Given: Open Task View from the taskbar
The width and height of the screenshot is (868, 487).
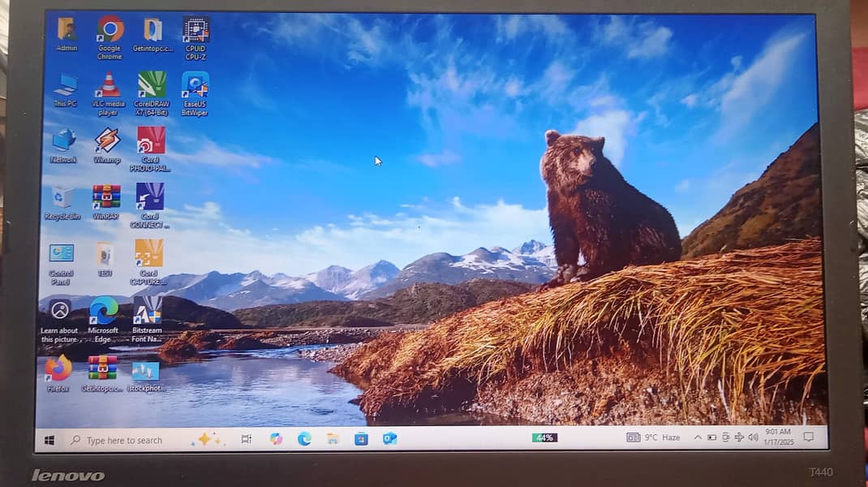Looking at the screenshot, I should [x=246, y=439].
